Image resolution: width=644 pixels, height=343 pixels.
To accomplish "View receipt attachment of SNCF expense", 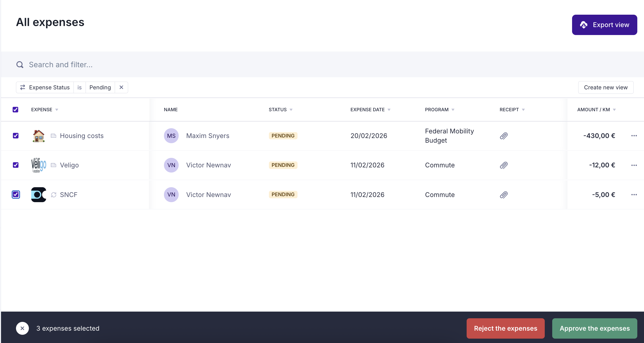I will (503, 195).
